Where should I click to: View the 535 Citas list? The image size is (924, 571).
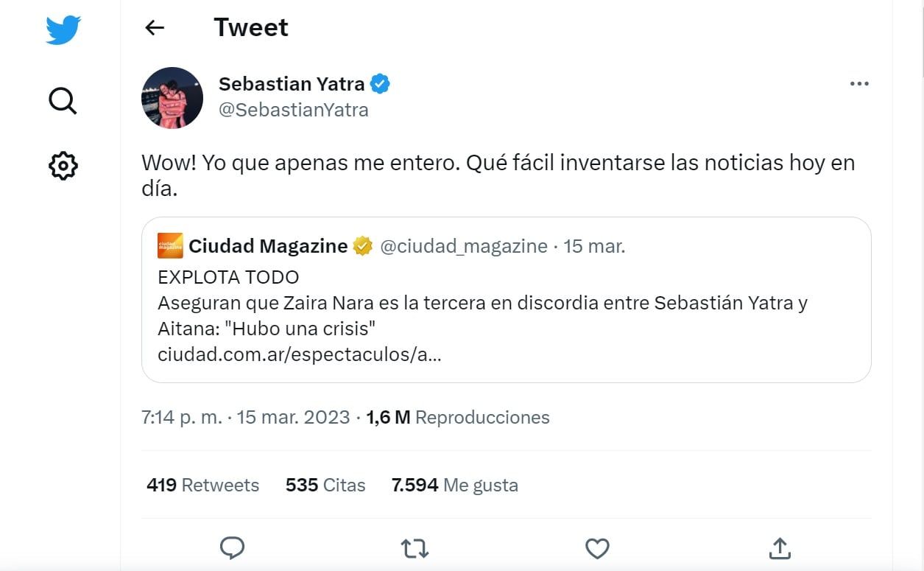point(325,485)
